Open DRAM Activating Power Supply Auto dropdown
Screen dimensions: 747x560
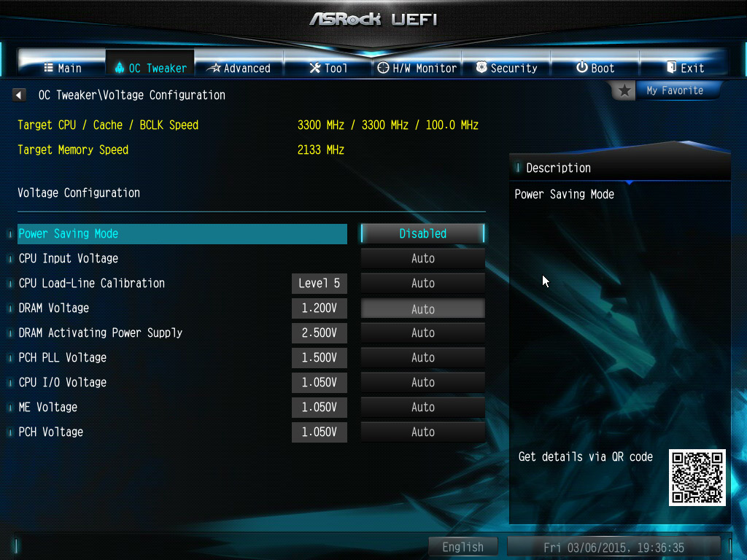point(422,332)
